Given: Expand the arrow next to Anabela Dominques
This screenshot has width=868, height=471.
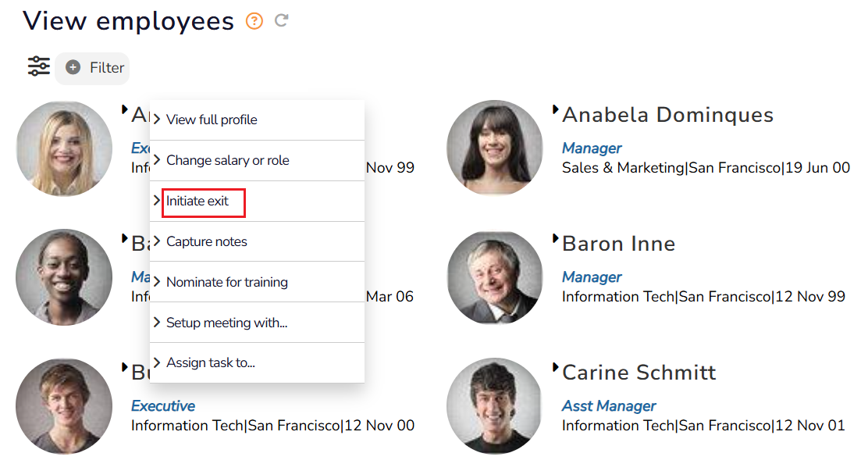Looking at the screenshot, I should pos(556,109).
